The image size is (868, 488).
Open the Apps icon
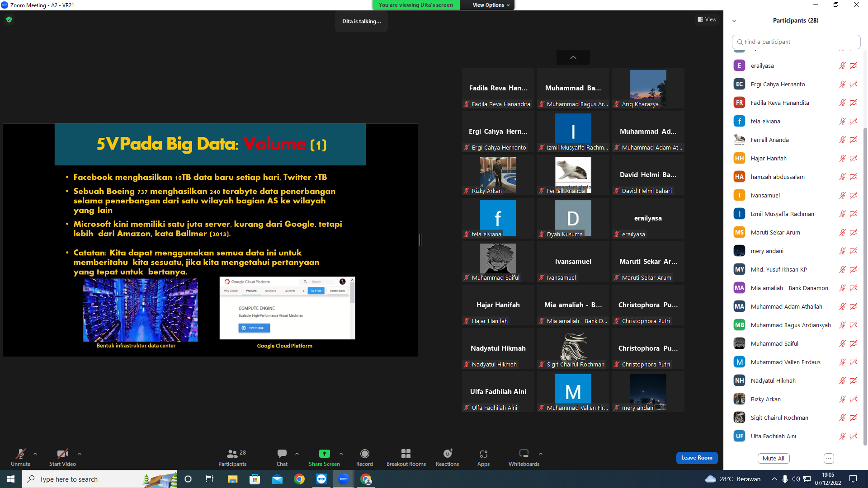[x=483, y=453]
